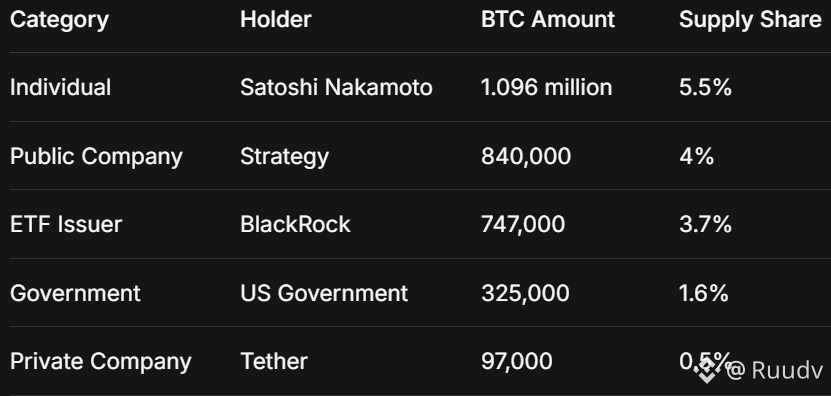Select the Strategy holder cell
The width and height of the screenshot is (831, 396).
tap(285, 157)
